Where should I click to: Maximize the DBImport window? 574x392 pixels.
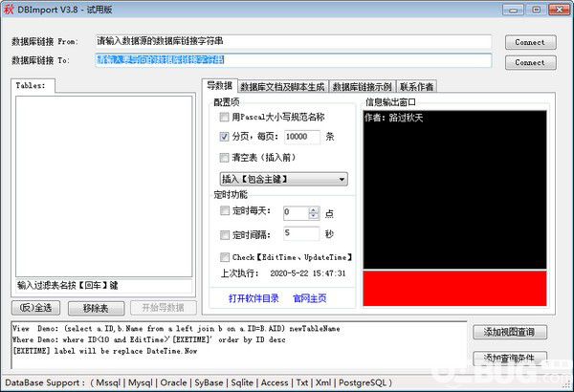click(536, 10)
